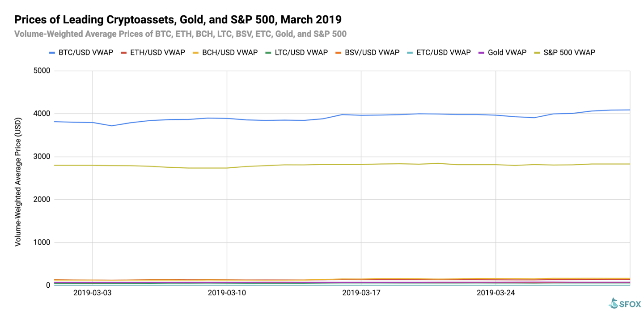Click the chart subtitle about volume-weighted prices
This screenshot has height=311, width=644.
point(180,34)
